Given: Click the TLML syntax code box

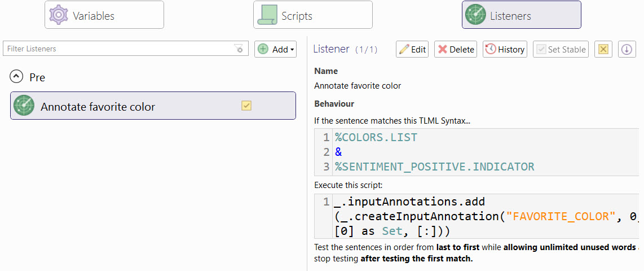Looking at the screenshot, I should click(479, 152).
